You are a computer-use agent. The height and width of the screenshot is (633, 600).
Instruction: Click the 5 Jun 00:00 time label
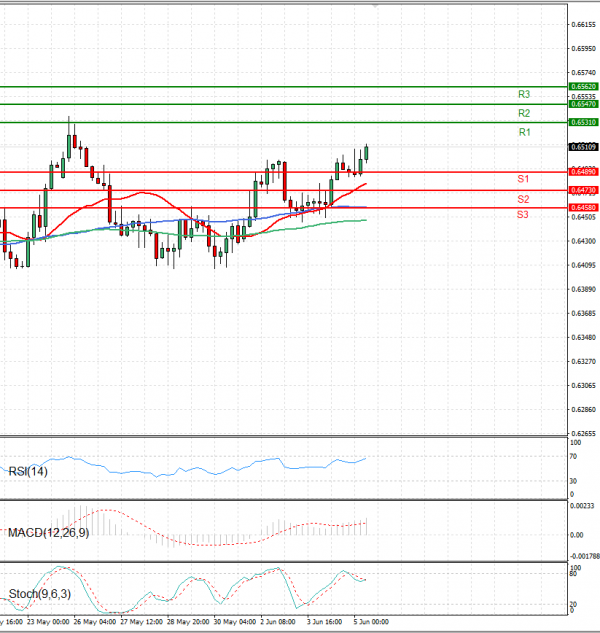pos(371,622)
